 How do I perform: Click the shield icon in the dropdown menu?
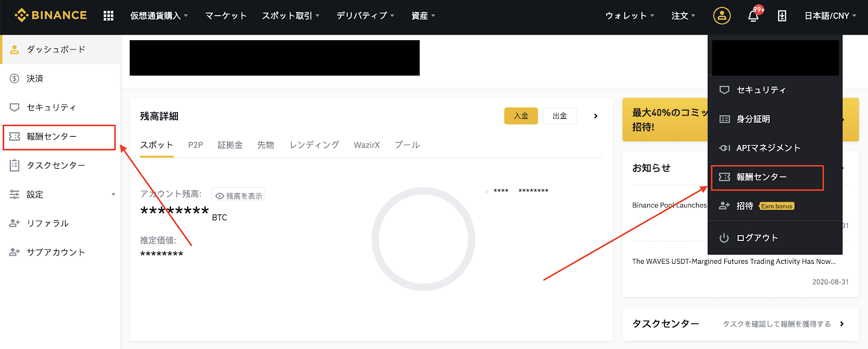(724, 90)
